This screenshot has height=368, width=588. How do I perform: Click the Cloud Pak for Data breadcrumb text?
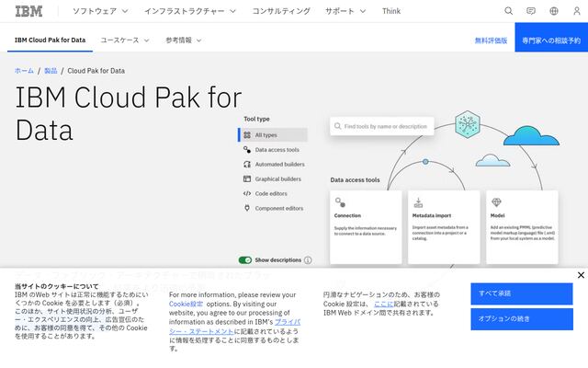[x=96, y=71]
